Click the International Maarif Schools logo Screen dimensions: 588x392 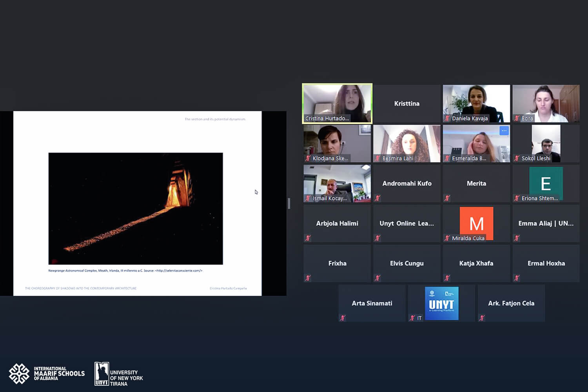click(47, 374)
